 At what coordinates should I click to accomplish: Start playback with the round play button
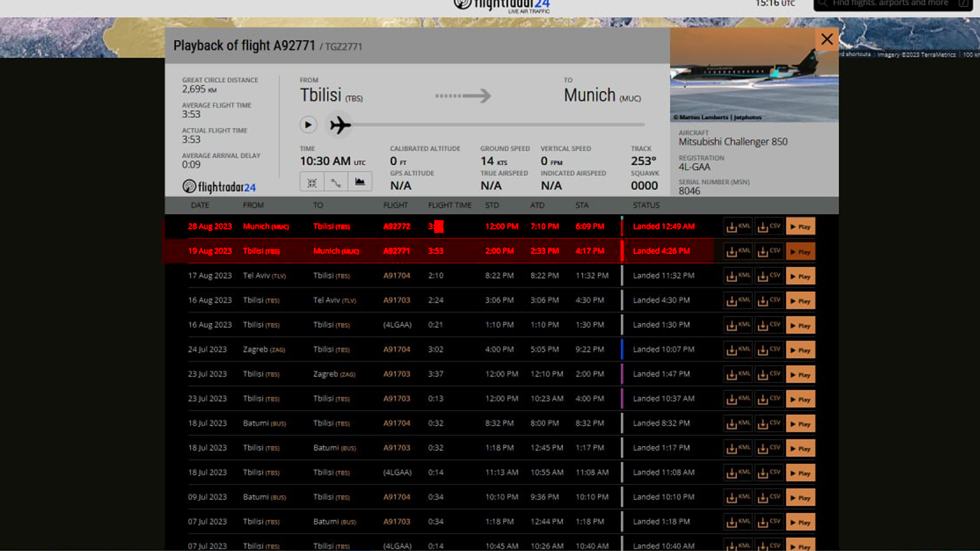pos(308,124)
